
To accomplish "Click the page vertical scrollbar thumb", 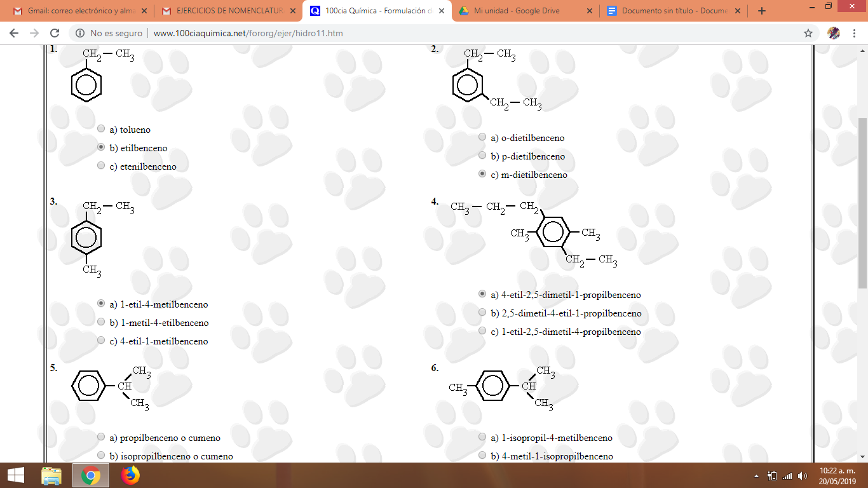I will (x=862, y=202).
